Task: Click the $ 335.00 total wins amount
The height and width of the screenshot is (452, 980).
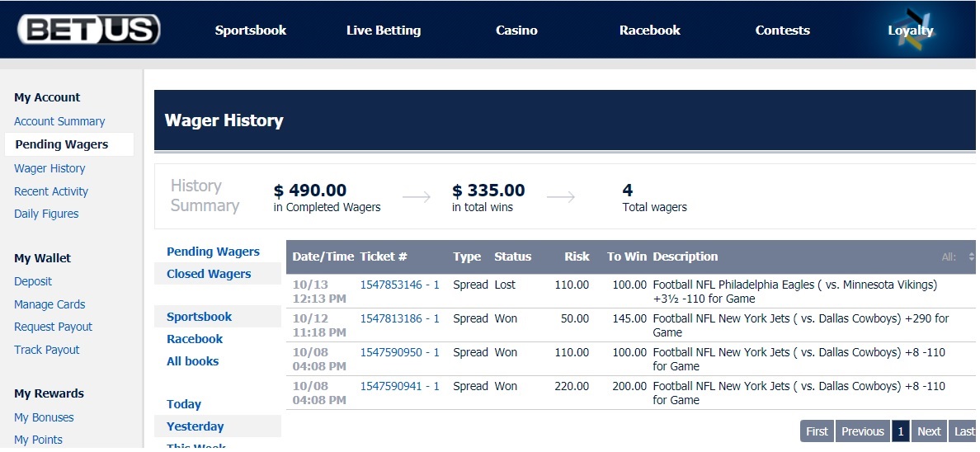Action: pyautogui.click(x=488, y=190)
